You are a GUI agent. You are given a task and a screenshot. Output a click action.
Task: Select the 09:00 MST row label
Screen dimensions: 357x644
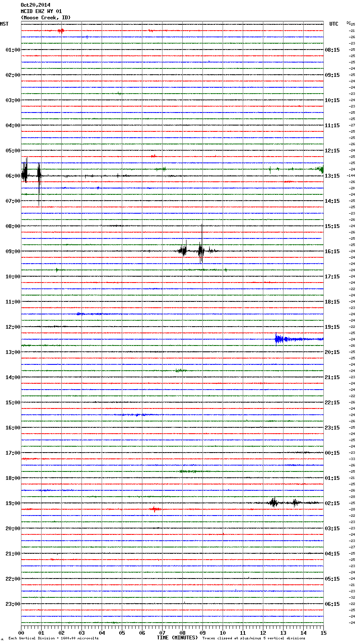point(13,251)
